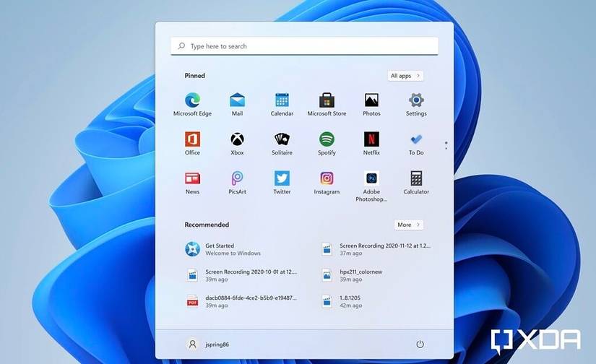Open the Twitter app
Image resolution: width=596 pixels, height=364 pixels.
pos(282,183)
